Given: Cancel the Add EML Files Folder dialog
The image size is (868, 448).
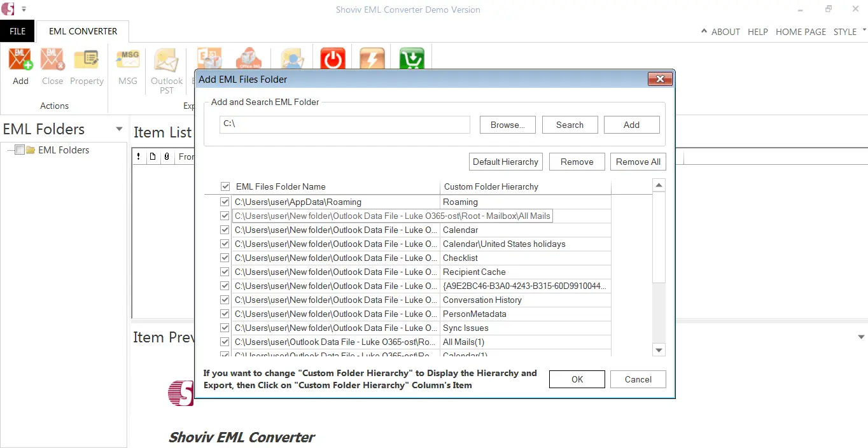Looking at the screenshot, I should 638,379.
